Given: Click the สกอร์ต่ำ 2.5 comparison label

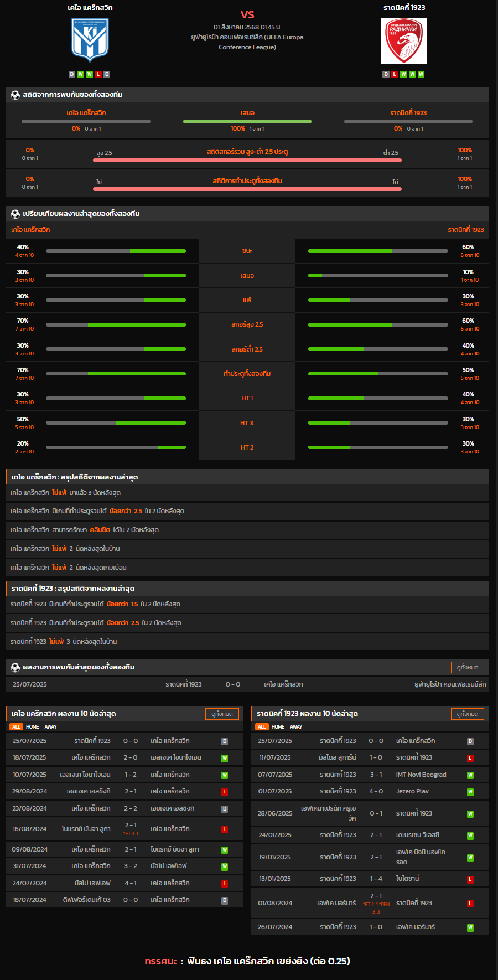Looking at the screenshot, I should [x=247, y=349].
